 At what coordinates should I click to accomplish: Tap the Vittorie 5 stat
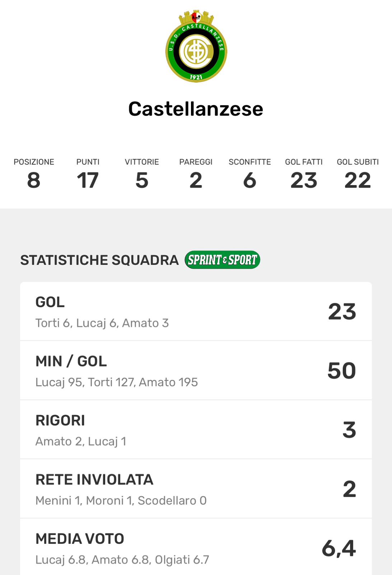click(x=142, y=174)
